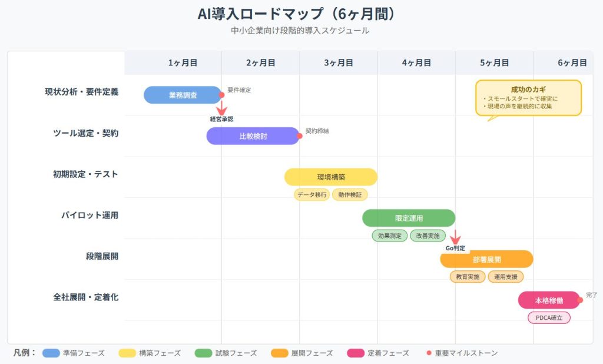
Task: Select the yellow 構築フェーズ legend swatch
Action: [126, 353]
